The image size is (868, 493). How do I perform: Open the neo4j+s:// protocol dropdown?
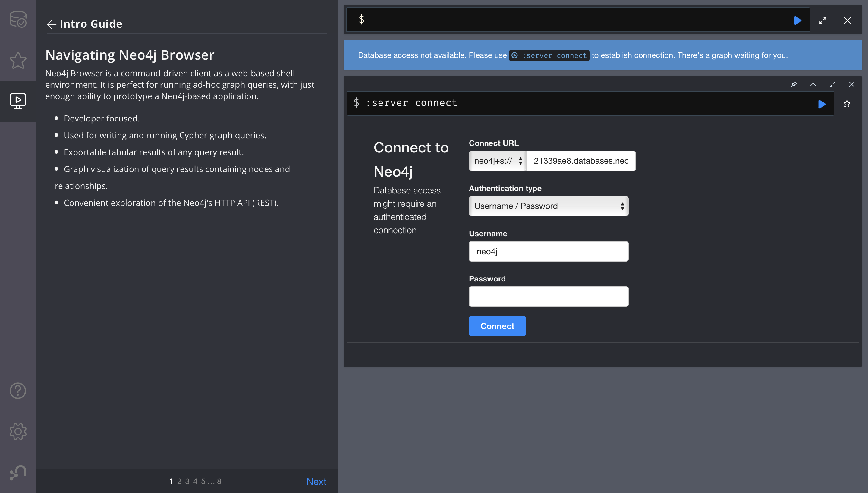(497, 161)
